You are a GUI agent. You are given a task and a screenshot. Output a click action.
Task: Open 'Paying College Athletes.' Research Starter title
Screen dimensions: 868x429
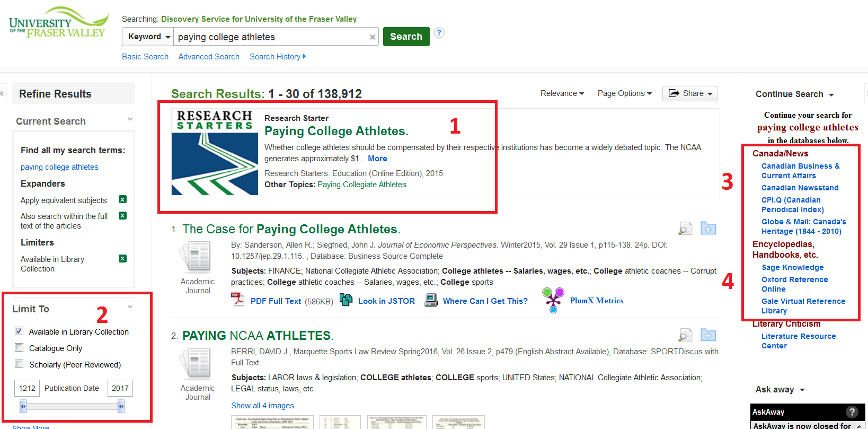click(336, 131)
